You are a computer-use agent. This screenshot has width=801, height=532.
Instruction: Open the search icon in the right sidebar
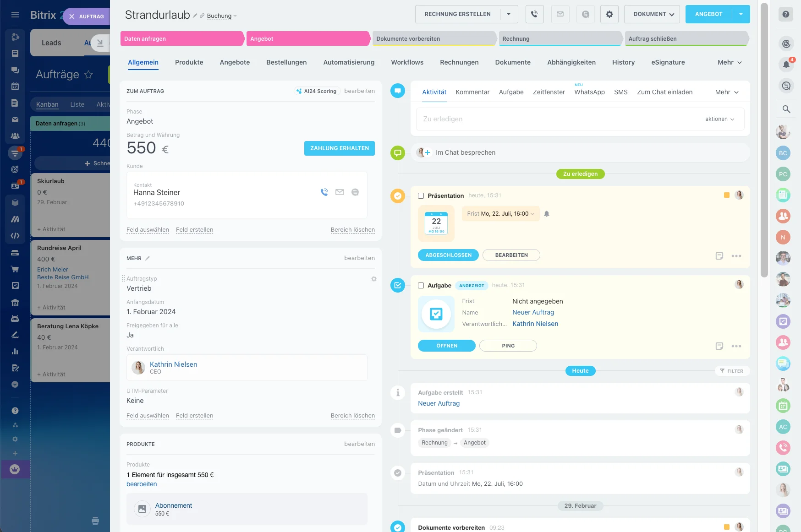point(786,109)
